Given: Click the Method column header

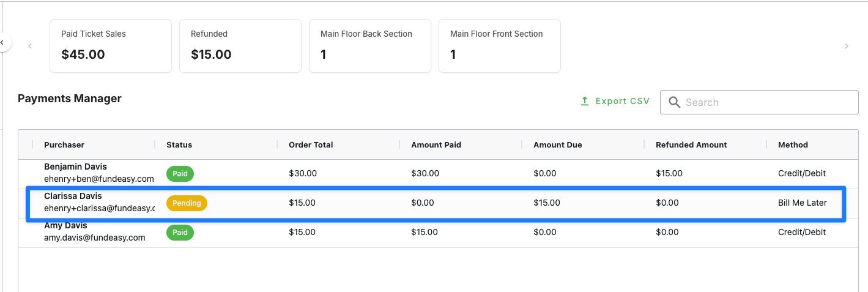Looking at the screenshot, I should click(x=793, y=145).
